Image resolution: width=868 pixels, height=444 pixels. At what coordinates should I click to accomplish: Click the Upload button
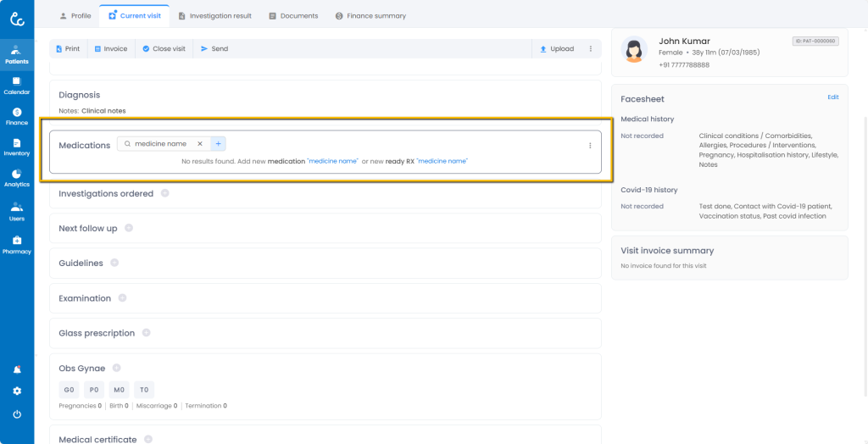[556, 49]
